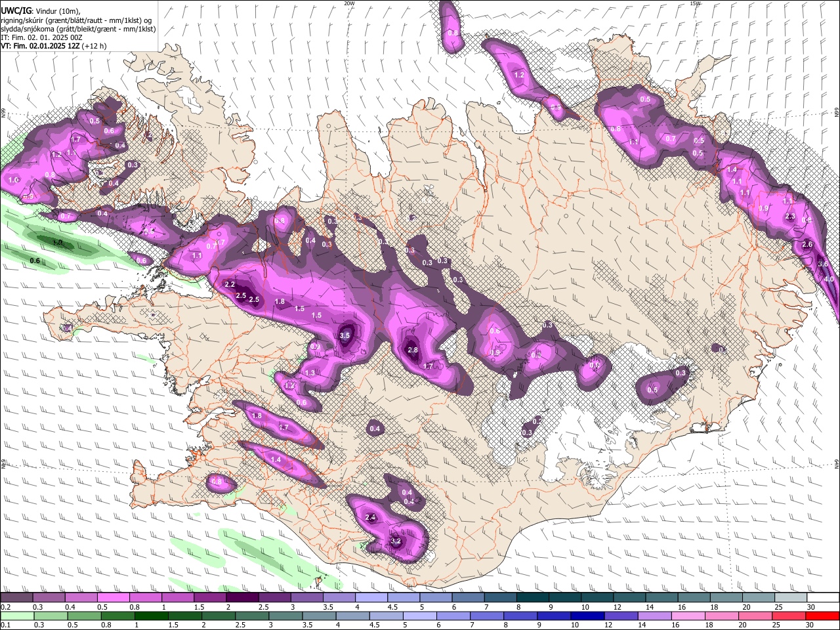Click the light lavender 4–4.5 swatch, upper scale

tap(371, 598)
